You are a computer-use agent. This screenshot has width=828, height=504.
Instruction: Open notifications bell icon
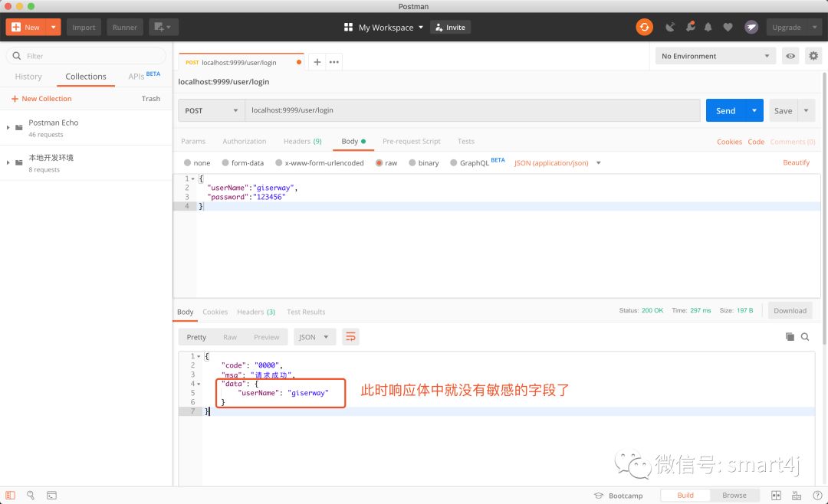coord(707,27)
